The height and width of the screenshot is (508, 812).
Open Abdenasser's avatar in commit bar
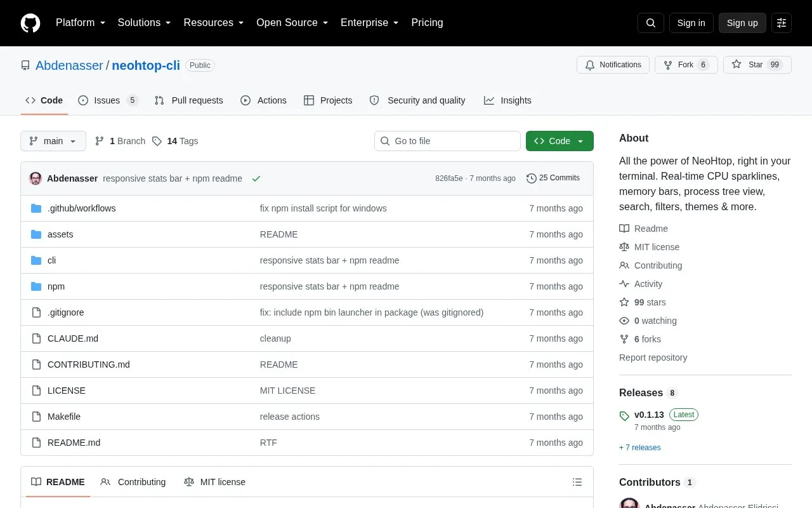click(36, 178)
